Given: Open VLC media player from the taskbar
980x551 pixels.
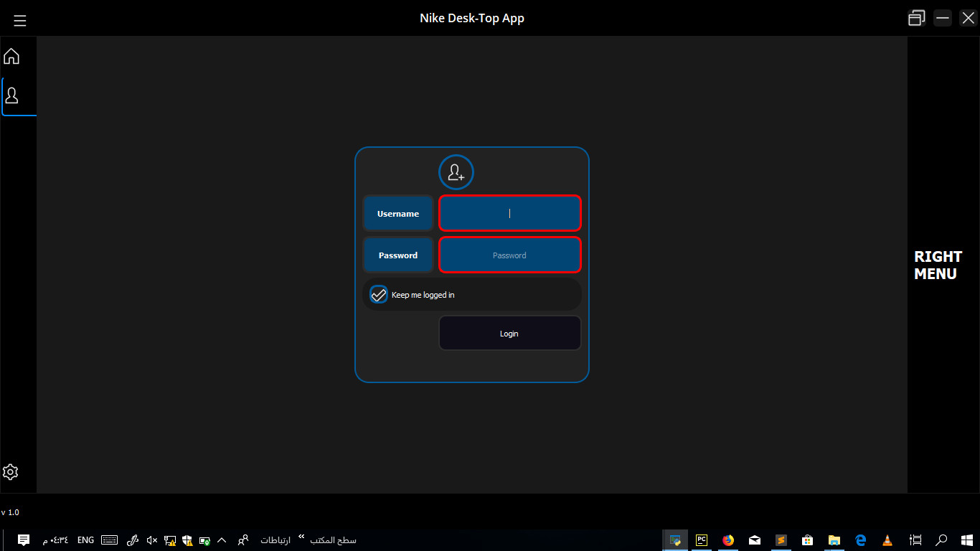Looking at the screenshot, I should pyautogui.click(x=887, y=540).
